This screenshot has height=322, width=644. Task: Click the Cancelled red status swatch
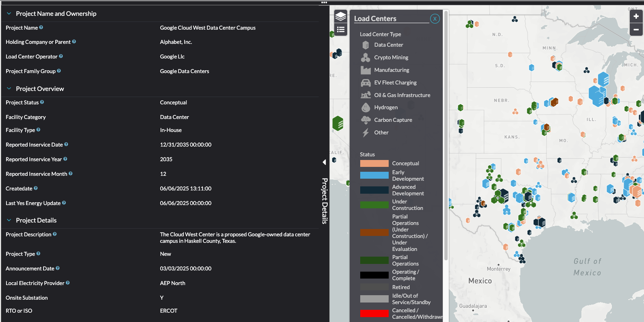(374, 314)
